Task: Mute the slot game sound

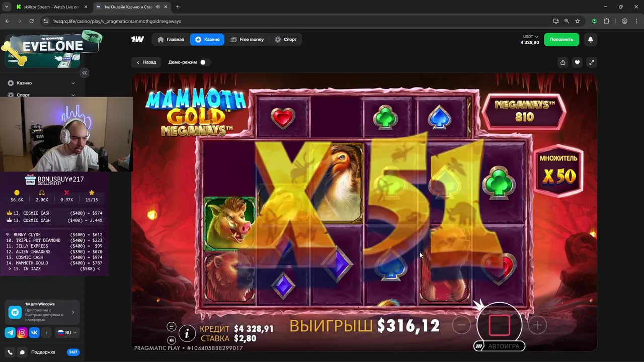Action: (172, 340)
